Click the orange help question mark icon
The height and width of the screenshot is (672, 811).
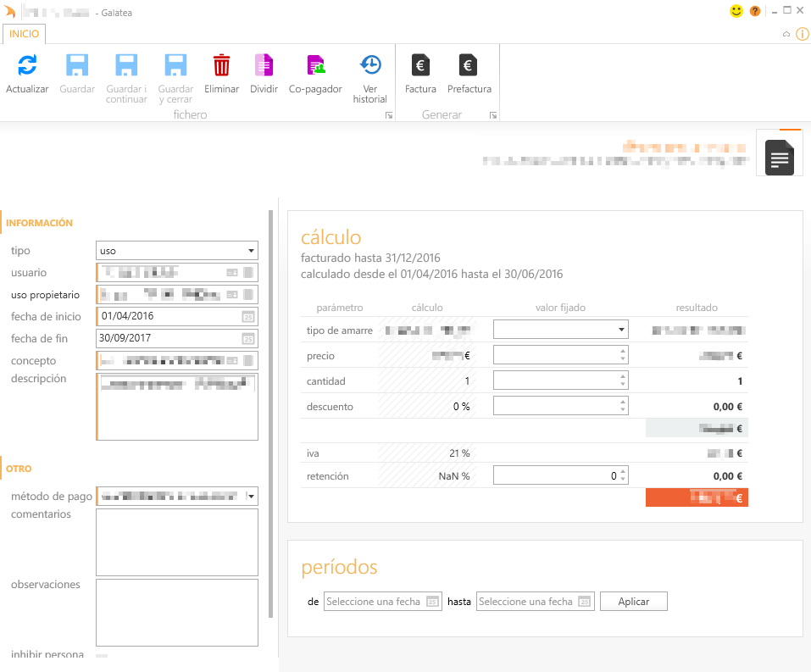[x=755, y=12]
